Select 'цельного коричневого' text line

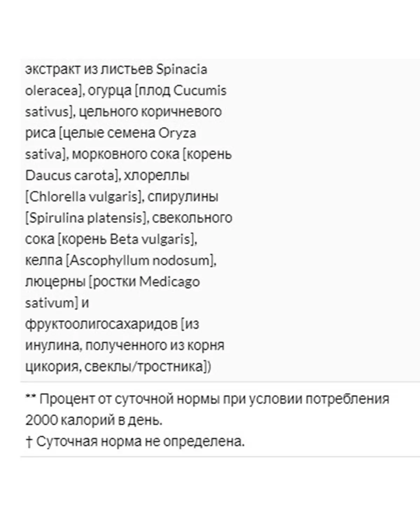tap(150, 112)
